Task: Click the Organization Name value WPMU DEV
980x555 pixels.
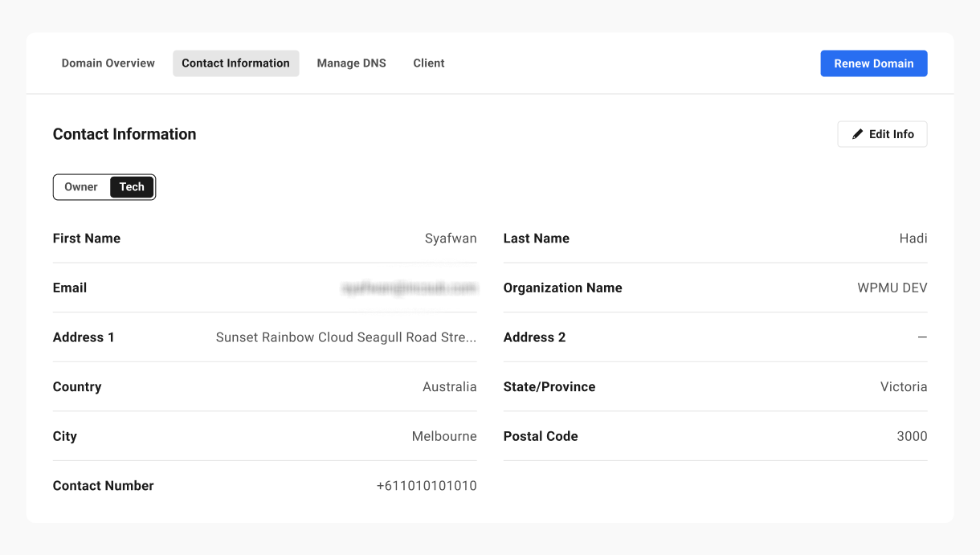Action: (x=892, y=288)
